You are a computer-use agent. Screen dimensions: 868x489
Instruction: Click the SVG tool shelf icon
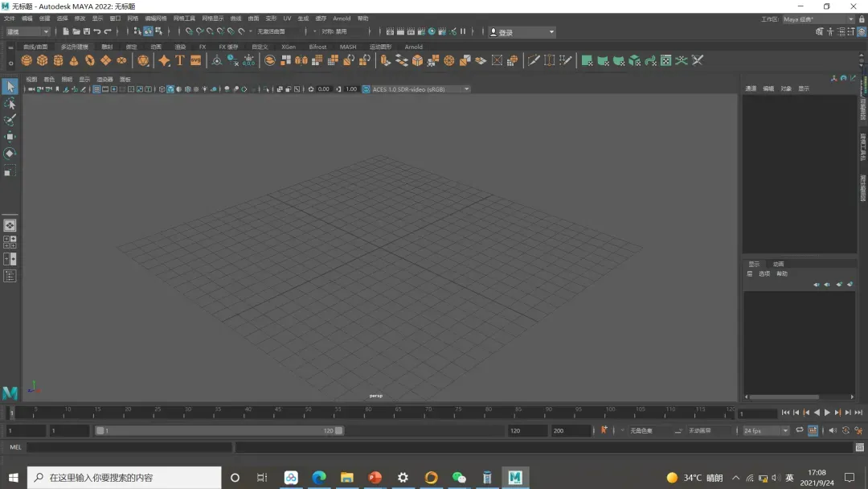[195, 60]
